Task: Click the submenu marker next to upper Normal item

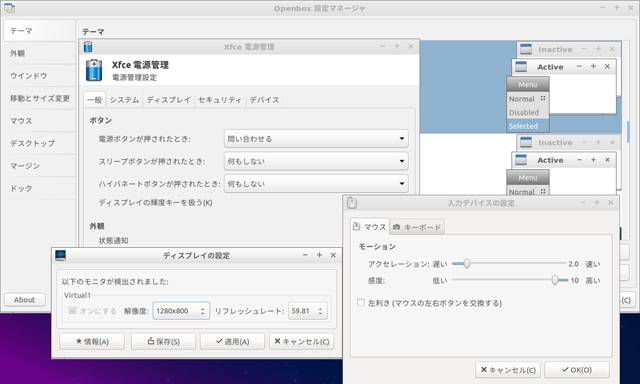Action: coord(543,98)
